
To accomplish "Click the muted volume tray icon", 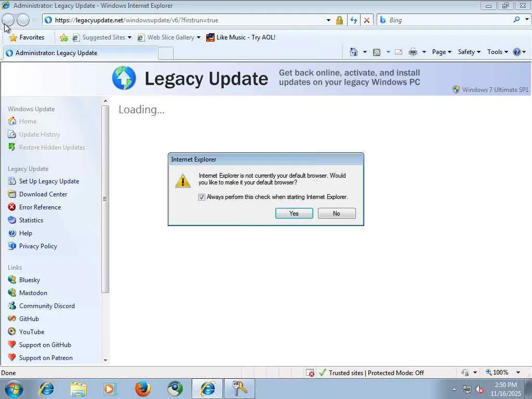I will (x=480, y=389).
